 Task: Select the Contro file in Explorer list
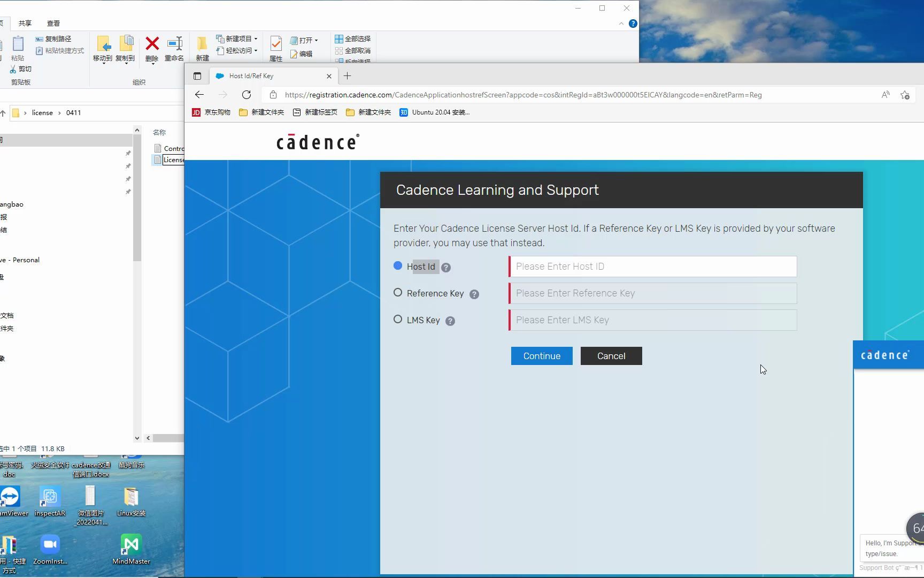[169, 148]
